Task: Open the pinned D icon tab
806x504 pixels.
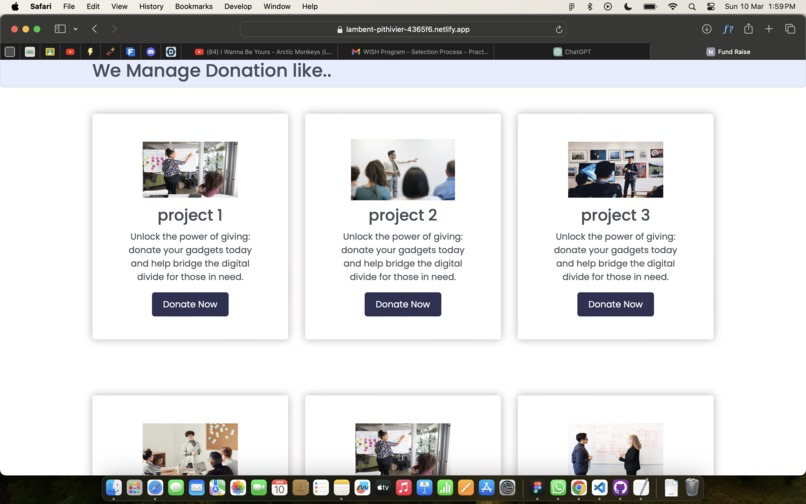Action: coord(171,51)
